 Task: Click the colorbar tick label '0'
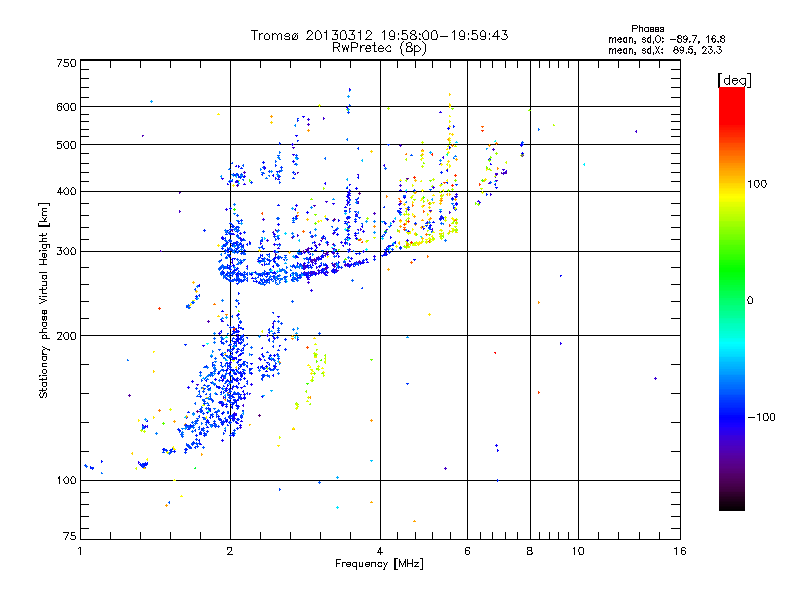[750, 300]
